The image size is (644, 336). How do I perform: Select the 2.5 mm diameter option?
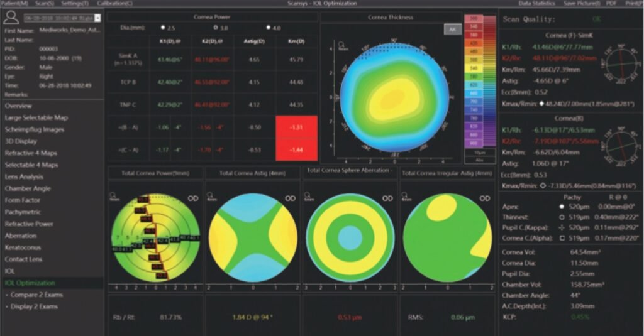pos(163,28)
